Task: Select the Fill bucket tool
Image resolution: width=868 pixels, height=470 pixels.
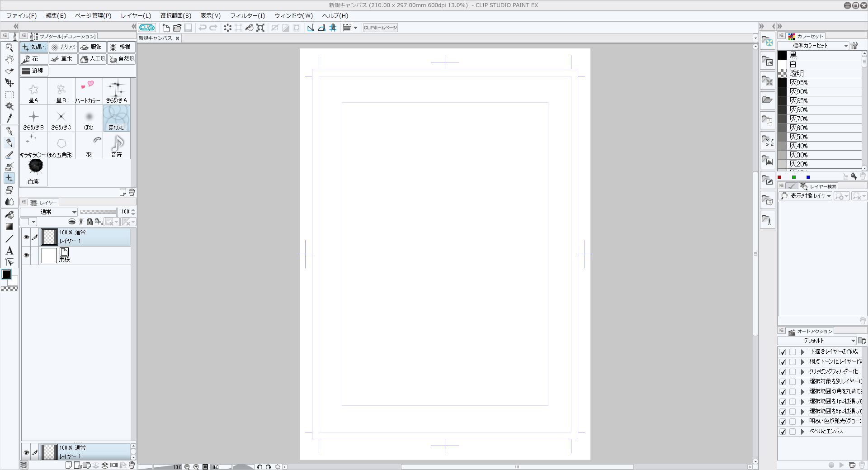Action: pyautogui.click(x=9, y=215)
